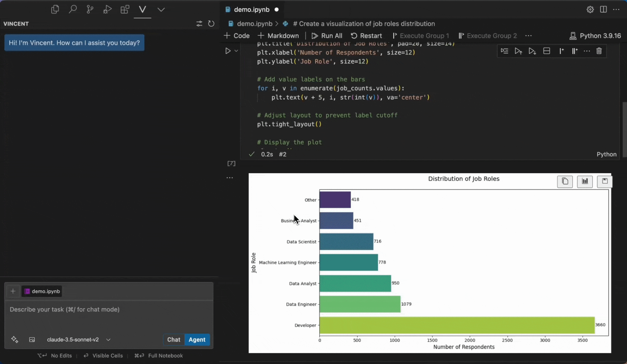Click the Vincent refresh conversation icon
The height and width of the screenshot is (364, 627).
click(211, 24)
